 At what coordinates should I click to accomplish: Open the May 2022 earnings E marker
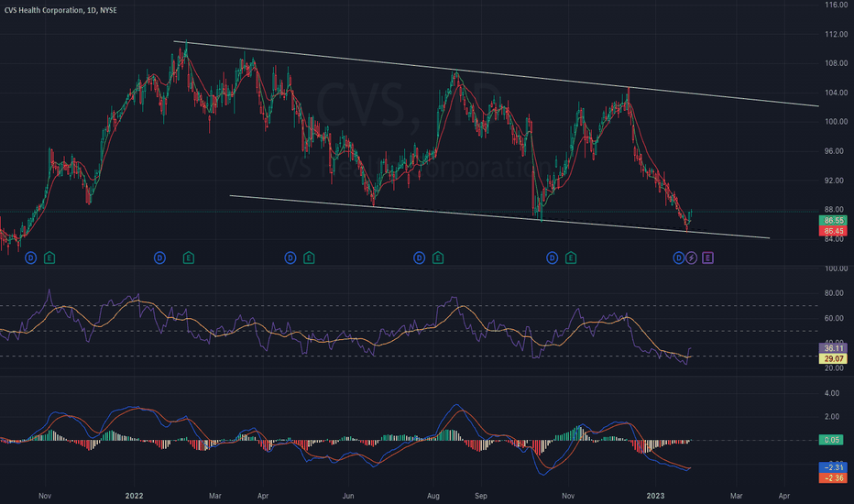point(309,257)
